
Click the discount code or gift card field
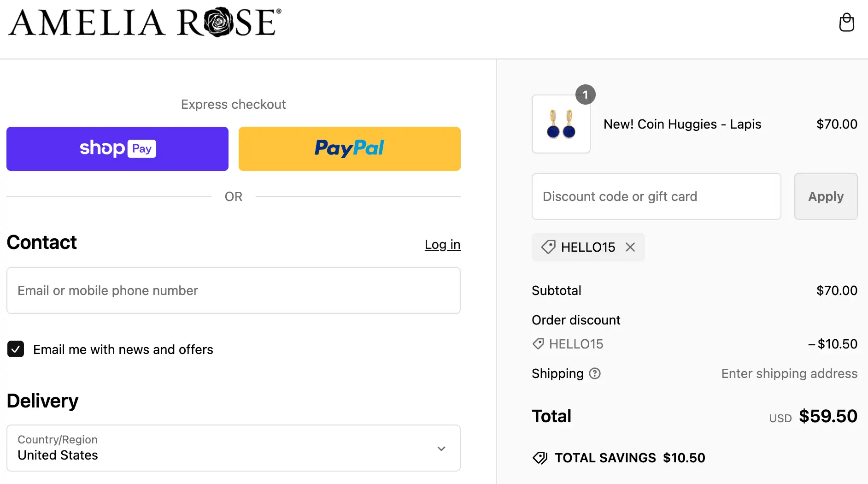pos(656,196)
